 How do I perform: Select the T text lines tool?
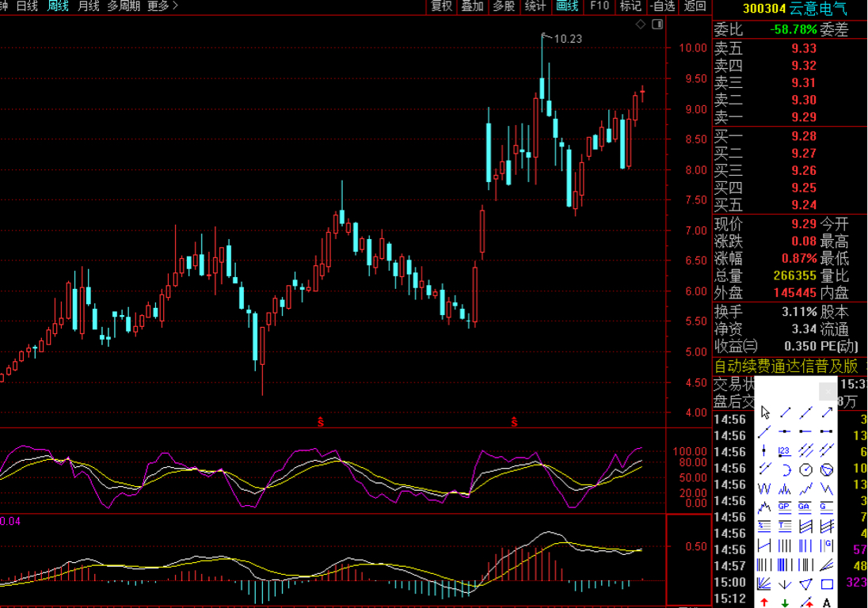(785, 526)
